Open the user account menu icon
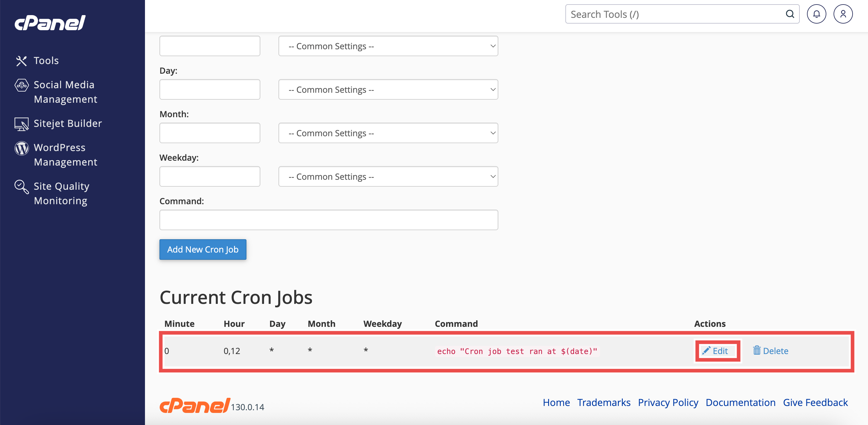Viewport: 868px width, 425px height. (843, 14)
